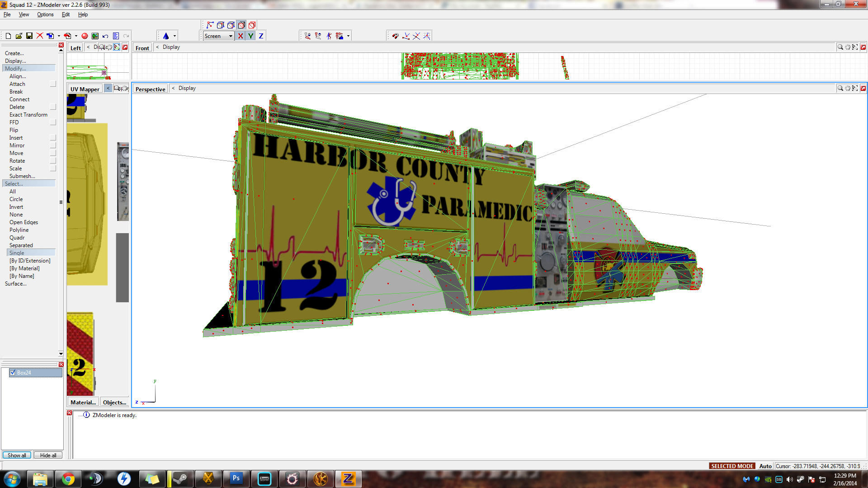Click options box next to Delete
Viewport: 868px width, 488px height.
[x=53, y=107]
